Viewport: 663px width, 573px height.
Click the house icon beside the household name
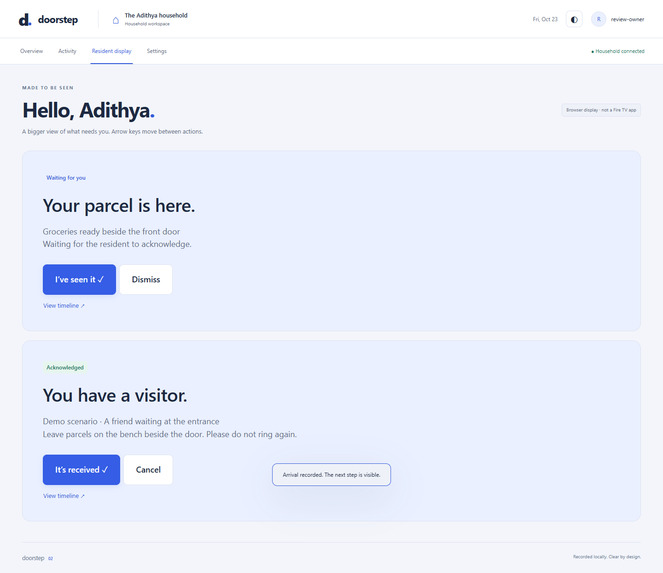pos(115,20)
